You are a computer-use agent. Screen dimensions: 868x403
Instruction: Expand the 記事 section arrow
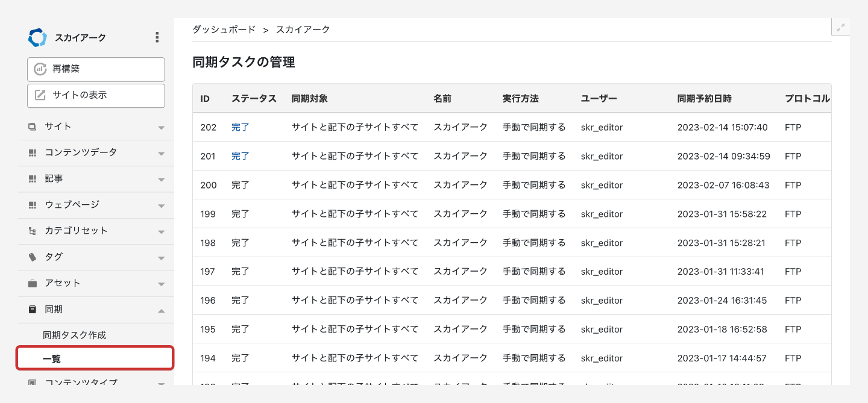(x=161, y=180)
